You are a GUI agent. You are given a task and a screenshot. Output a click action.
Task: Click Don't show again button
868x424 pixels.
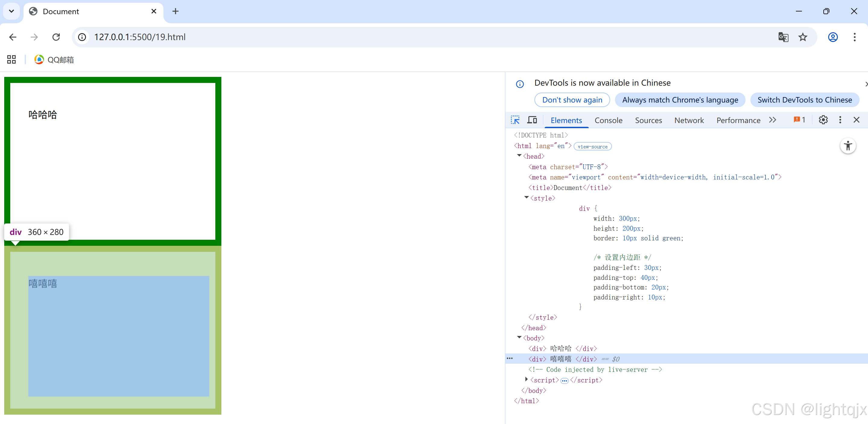pos(572,100)
